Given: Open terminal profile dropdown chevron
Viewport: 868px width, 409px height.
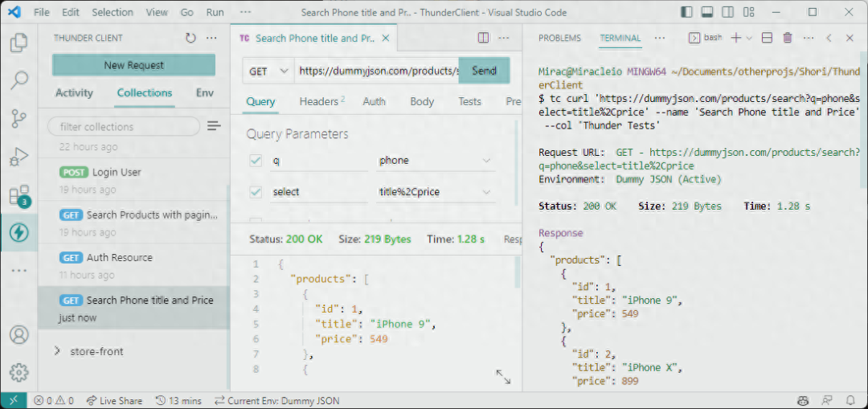Looking at the screenshot, I should point(749,38).
